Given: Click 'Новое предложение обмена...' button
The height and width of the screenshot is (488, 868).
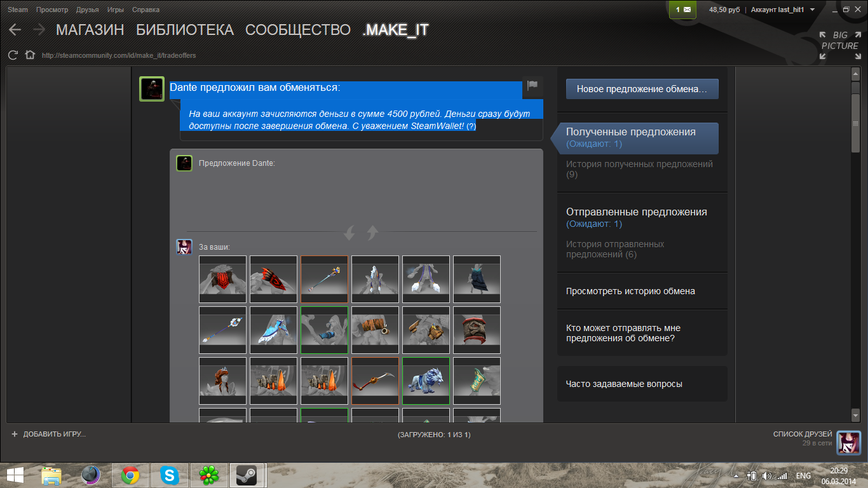Looking at the screenshot, I should 642,89.
